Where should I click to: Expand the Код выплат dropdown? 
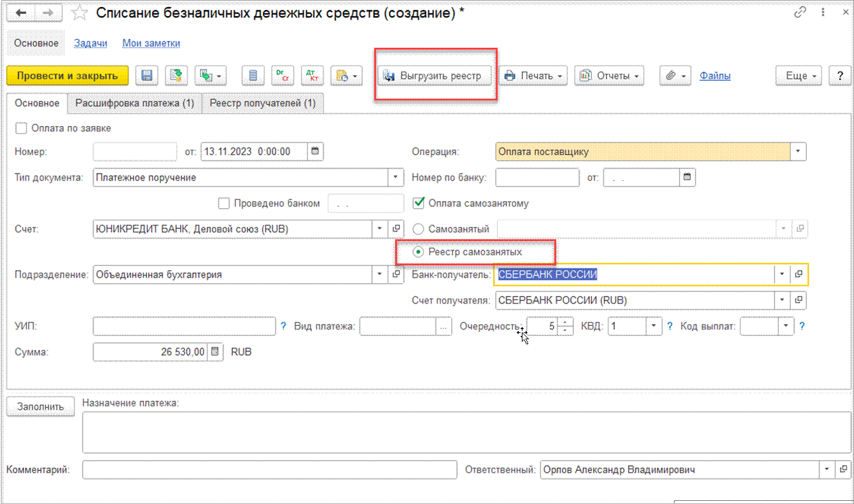click(x=787, y=326)
